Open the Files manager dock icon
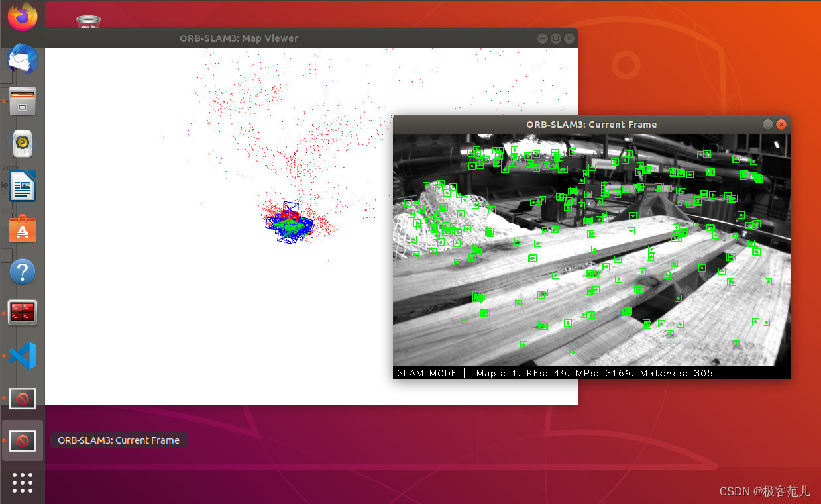Viewport: 821px width, 504px height. point(23,101)
